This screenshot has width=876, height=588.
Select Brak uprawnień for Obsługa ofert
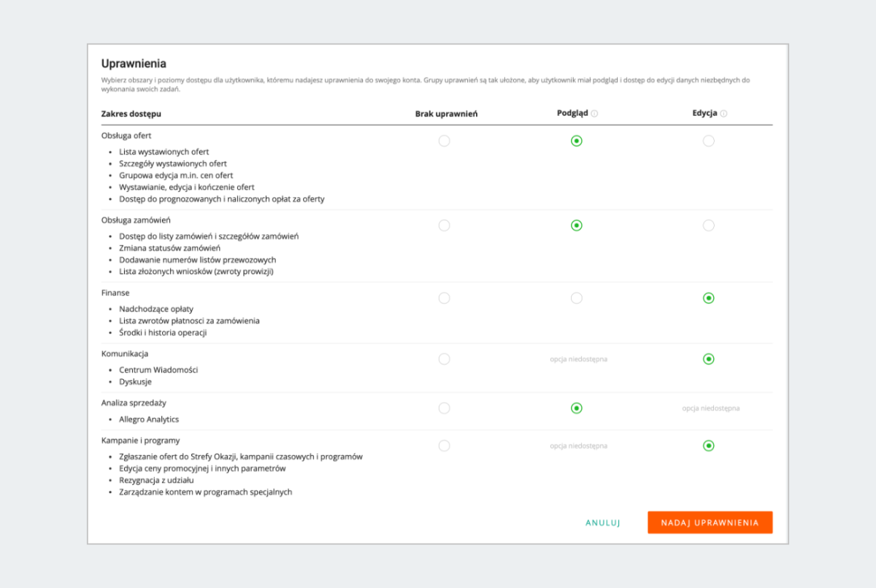click(444, 141)
